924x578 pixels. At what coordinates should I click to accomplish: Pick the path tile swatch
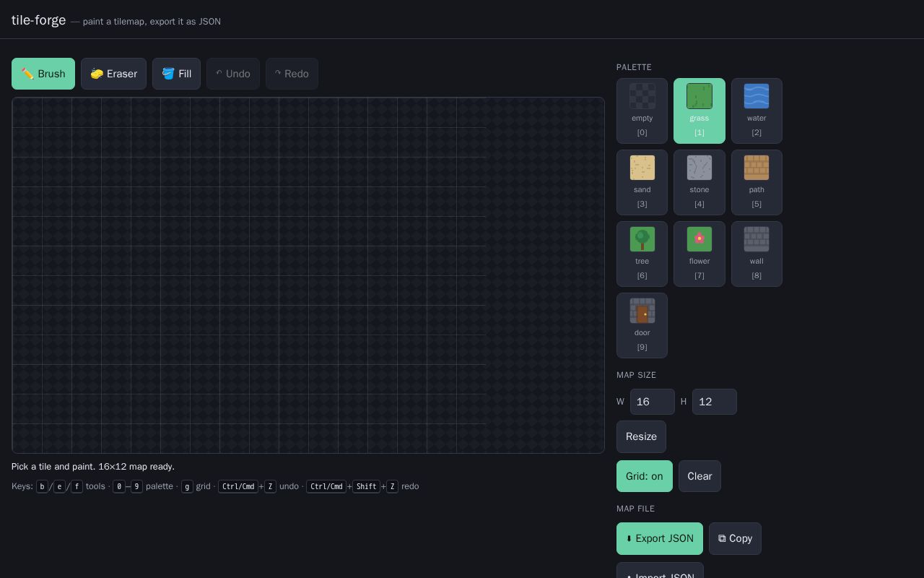coord(757,183)
